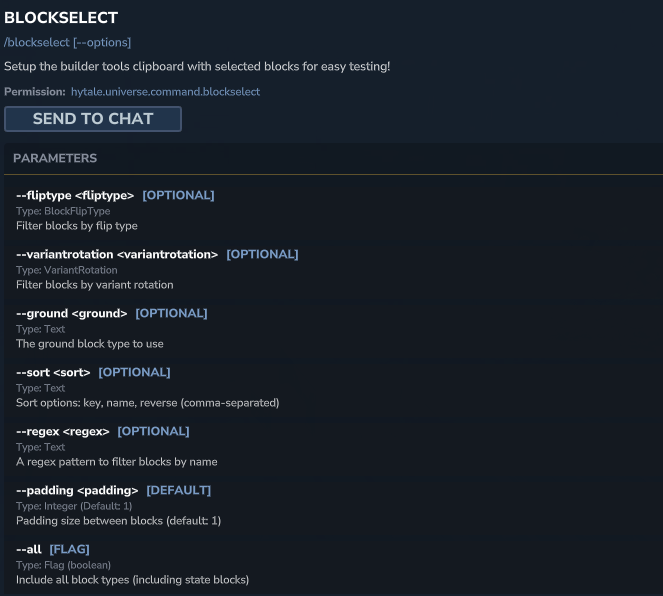The width and height of the screenshot is (663, 596).
Task: Select the --padding parameter name
Action: [x=77, y=490]
